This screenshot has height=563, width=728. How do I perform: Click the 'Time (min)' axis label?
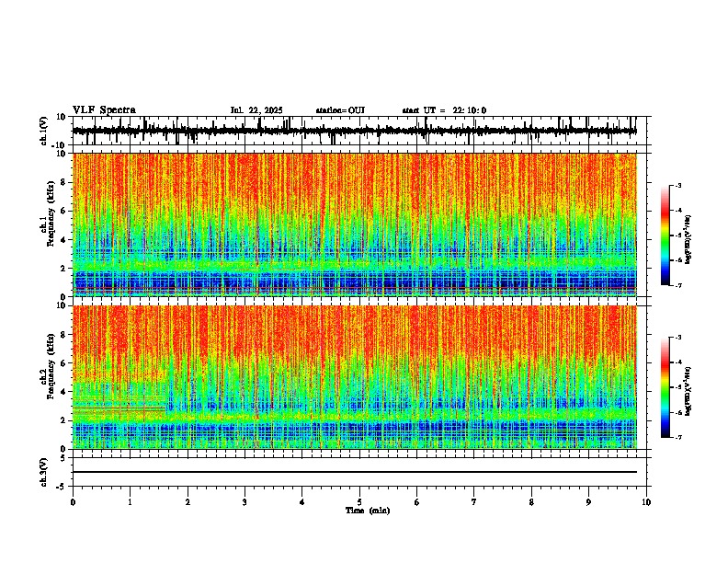pos(368,511)
